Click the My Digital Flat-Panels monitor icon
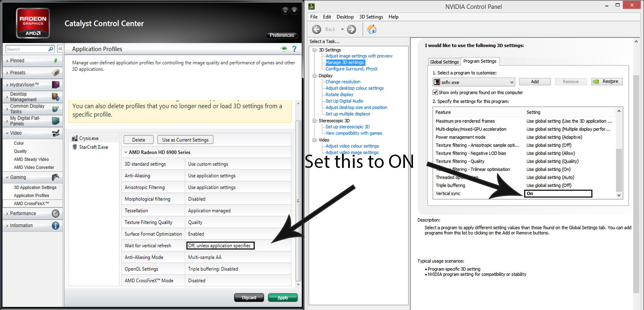The image size is (644, 310). pos(56,121)
